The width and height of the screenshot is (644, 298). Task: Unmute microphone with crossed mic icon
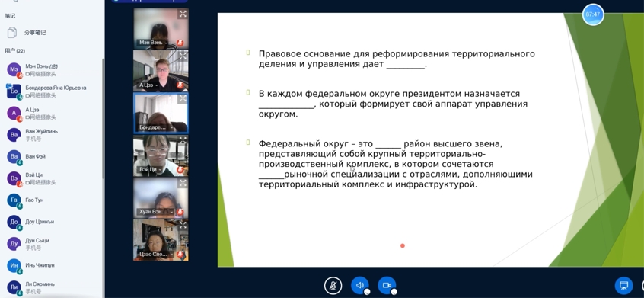[x=333, y=285]
